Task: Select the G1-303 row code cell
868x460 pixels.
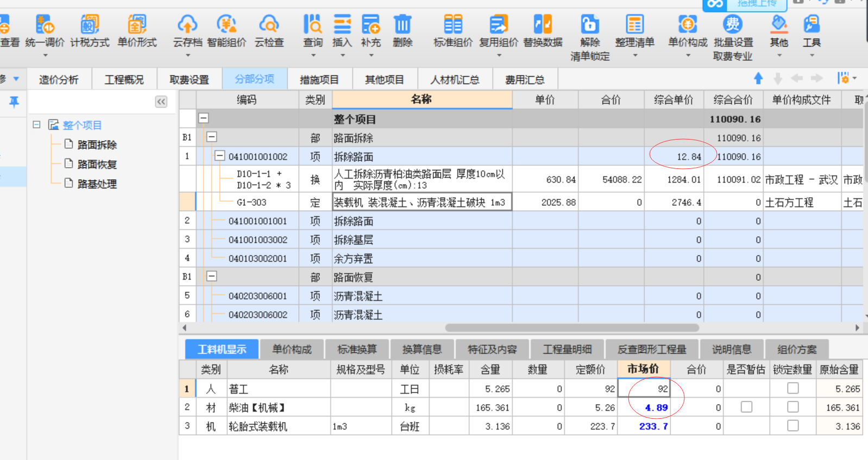Action: [247, 202]
